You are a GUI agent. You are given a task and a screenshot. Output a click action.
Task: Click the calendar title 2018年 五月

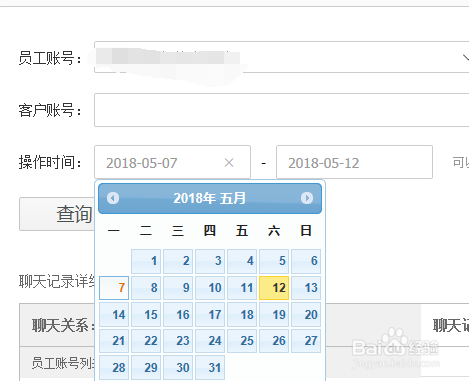[209, 198]
